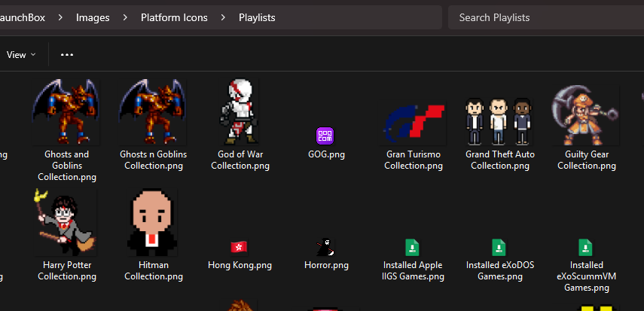Screen dimensions: 644x311
Task: Click the Grand Theft Auto Collection.png filename
Action: (x=500, y=160)
